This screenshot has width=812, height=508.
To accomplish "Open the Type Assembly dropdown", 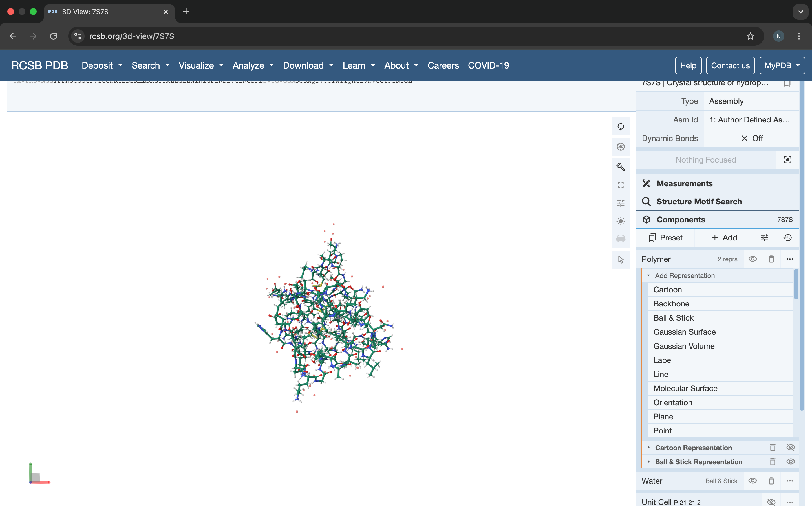I will (x=751, y=101).
